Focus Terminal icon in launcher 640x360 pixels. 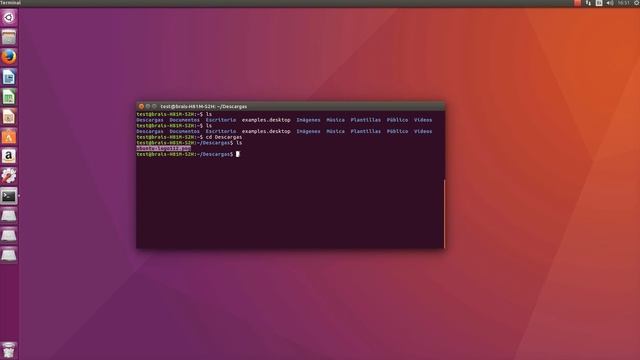pos(9,196)
